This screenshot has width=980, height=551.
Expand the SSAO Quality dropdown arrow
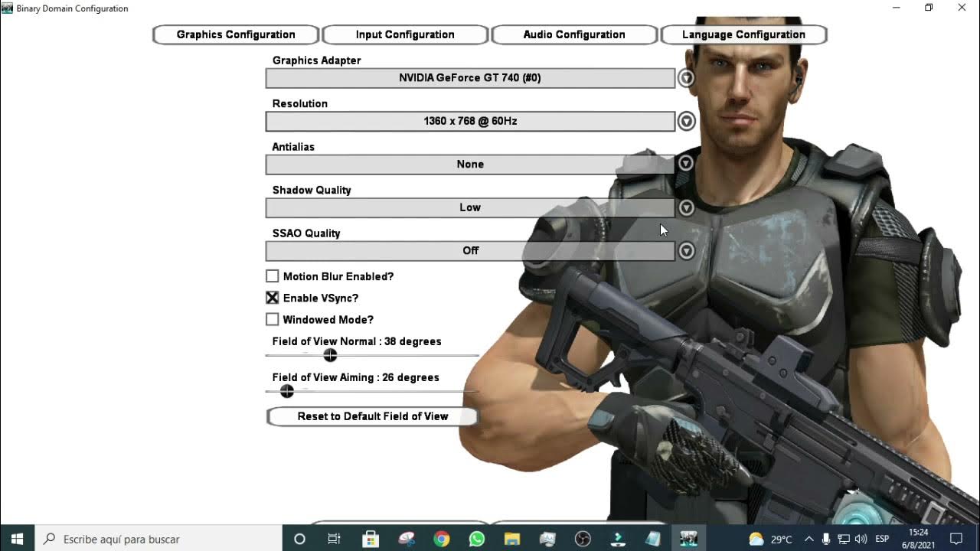click(x=686, y=250)
